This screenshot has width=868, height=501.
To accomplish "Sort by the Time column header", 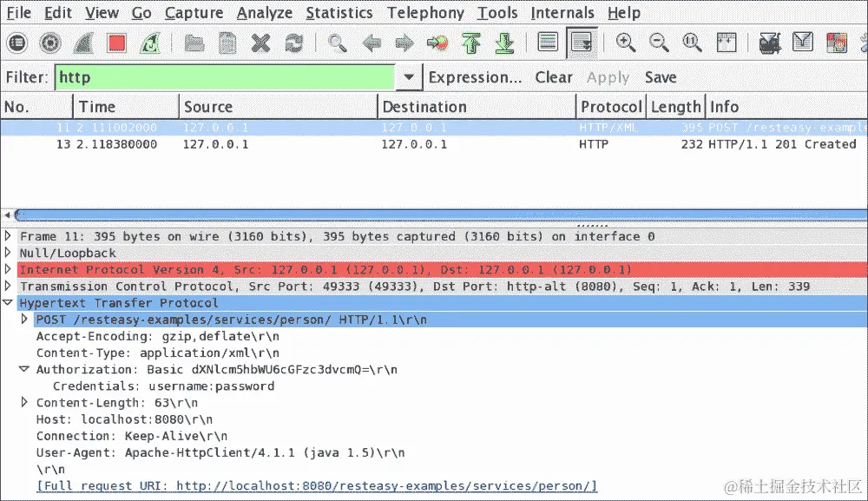I will [126, 106].
